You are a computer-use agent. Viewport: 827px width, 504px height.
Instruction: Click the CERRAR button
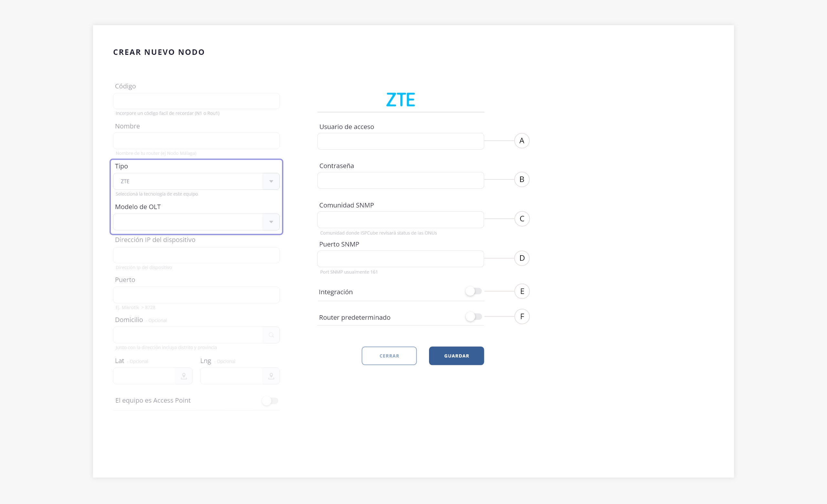point(389,356)
